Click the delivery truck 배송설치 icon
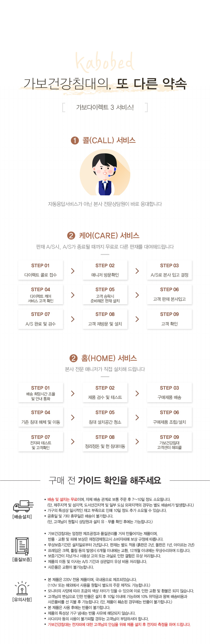The image size is (210, 644). point(23,506)
